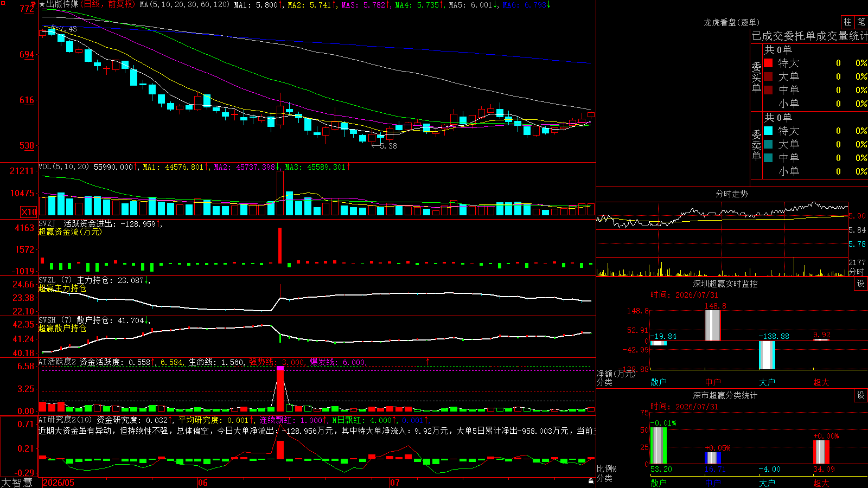
Task: Click the 34.09 超大 bar in 分类统计
Action: pyautogui.click(x=821, y=452)
